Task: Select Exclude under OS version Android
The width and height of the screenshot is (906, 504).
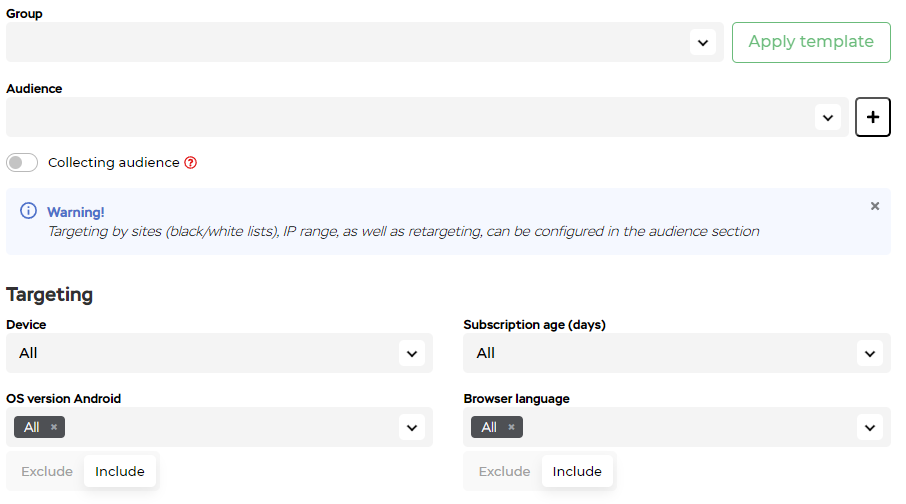Action: [47, 471]
